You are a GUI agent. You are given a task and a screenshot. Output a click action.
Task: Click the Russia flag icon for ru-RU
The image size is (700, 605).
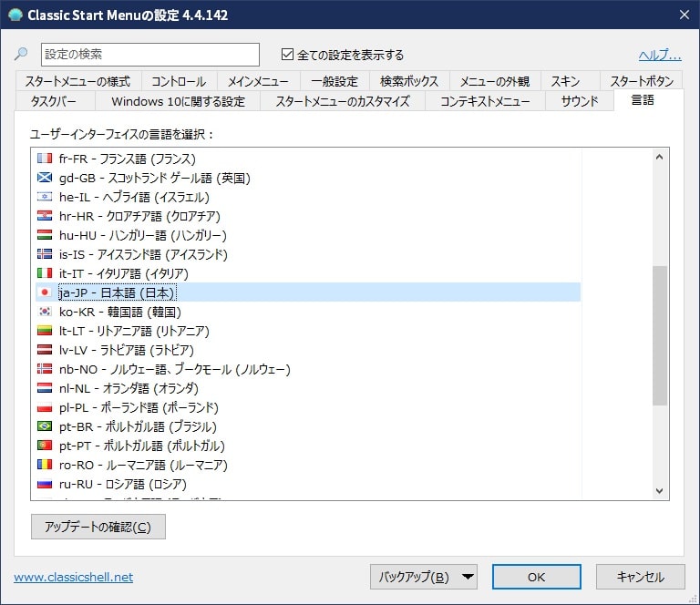click(x=44, y=484)
